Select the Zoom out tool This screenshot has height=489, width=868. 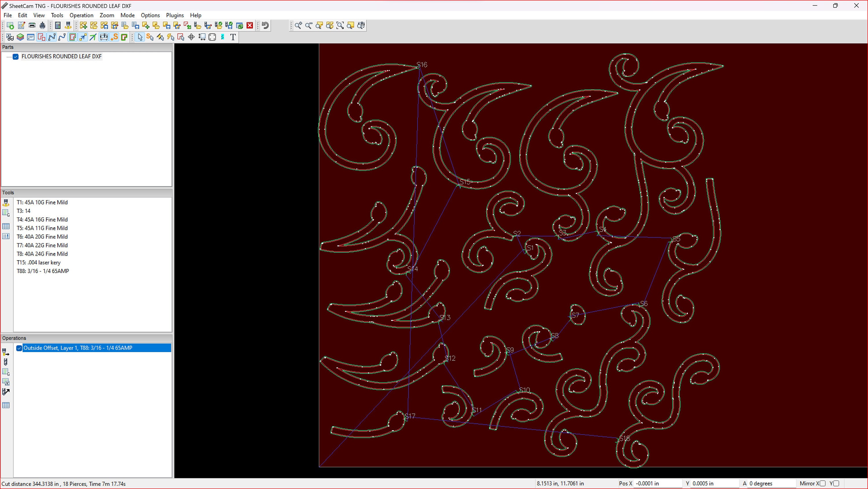tap(309, 25)
